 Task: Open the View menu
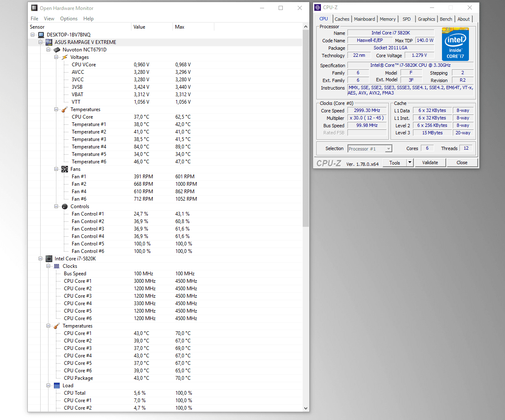(x=49, y=19)
